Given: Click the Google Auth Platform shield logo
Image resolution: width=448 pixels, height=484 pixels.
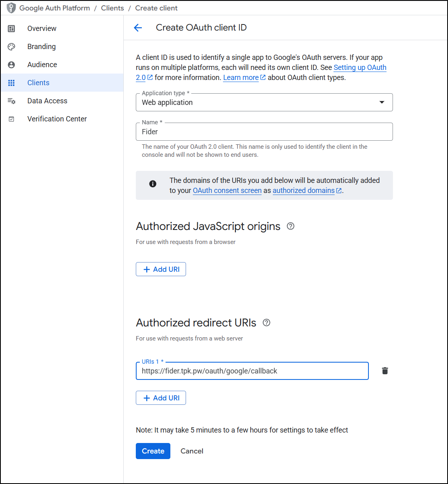Looking at the screenshot, I should pyautogui.click(x=11, y=8).
